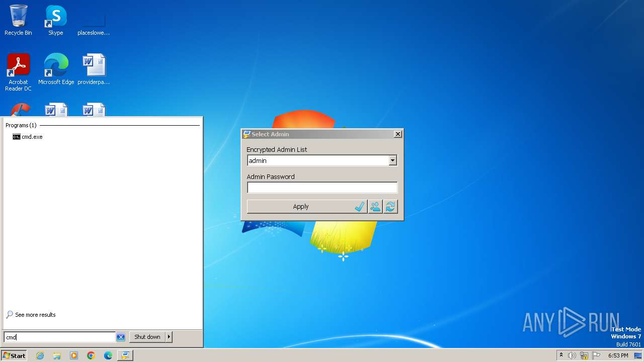Screen dimensions: 644x362
Task: Click the Start button
Action: coord(14,355)
